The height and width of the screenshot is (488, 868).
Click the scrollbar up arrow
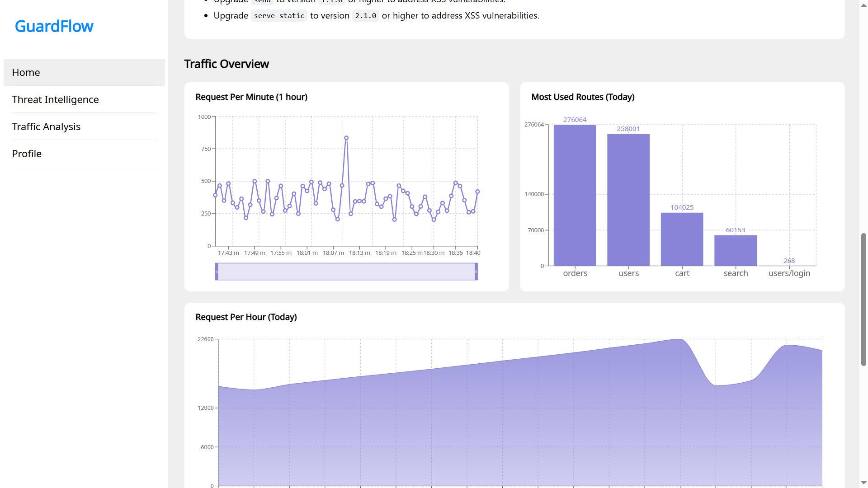863,5
